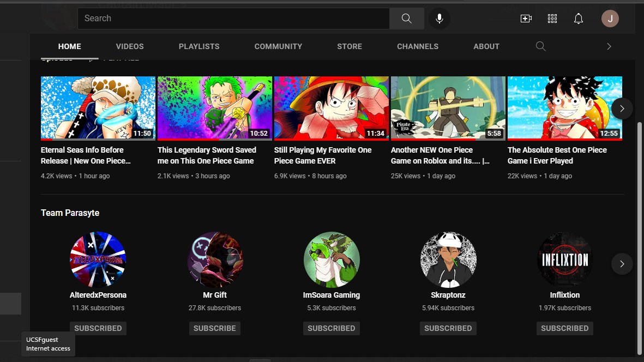Open "Another NEW One Piece Game" title link
The image size is (644, 362).
click(x=440, y=155)
